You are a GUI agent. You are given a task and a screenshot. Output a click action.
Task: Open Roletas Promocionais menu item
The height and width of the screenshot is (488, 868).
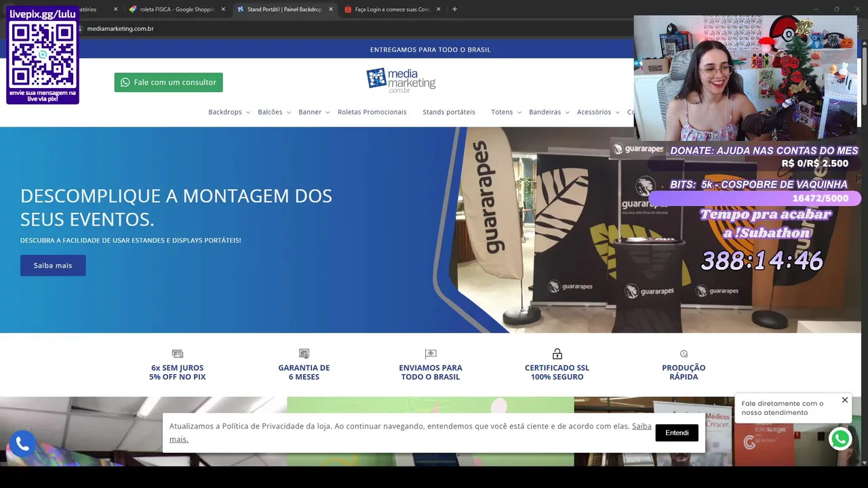click(372, 112)
